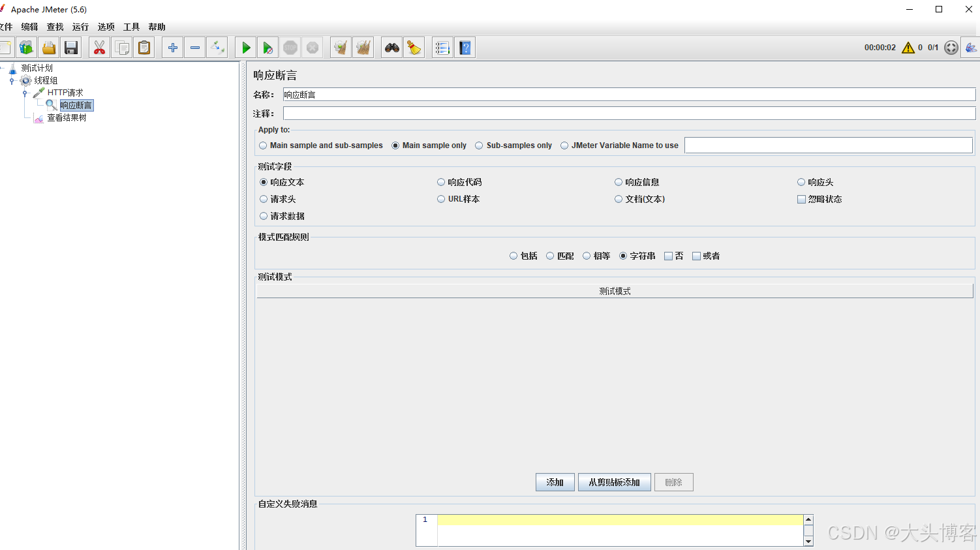The height and width of the screenshot is (550, 980).
Task: Cut the selected element with scissors icon
Action: [x=99, y=48]
